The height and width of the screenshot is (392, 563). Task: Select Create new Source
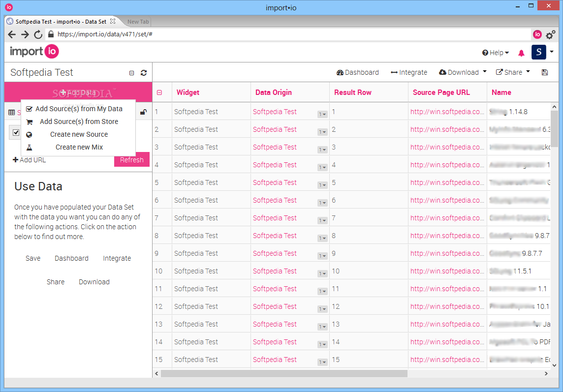(x=78, y=135)
